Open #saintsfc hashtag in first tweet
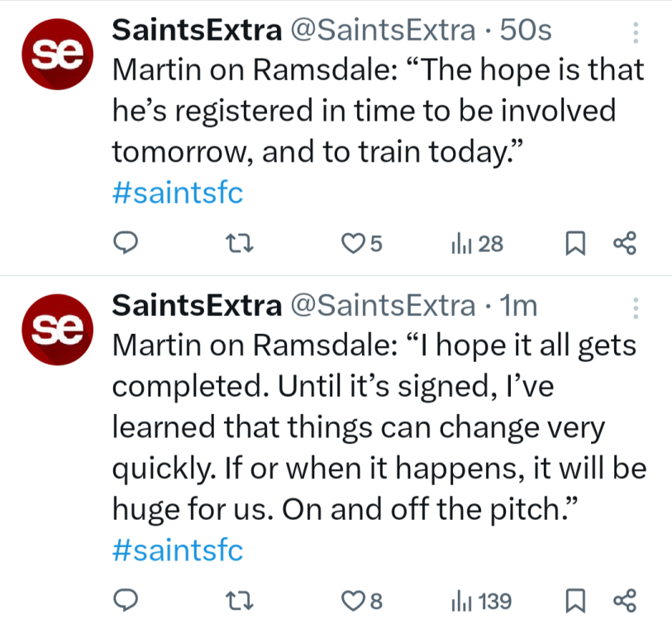Image resolution: width=672 pixels, height=620 pixels. [x=178, y=194]
